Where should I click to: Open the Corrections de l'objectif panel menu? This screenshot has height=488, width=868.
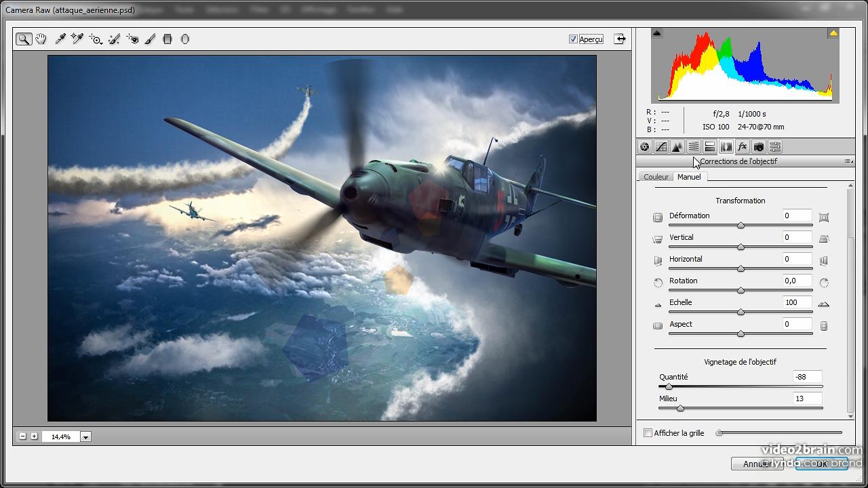pos(848,161)
